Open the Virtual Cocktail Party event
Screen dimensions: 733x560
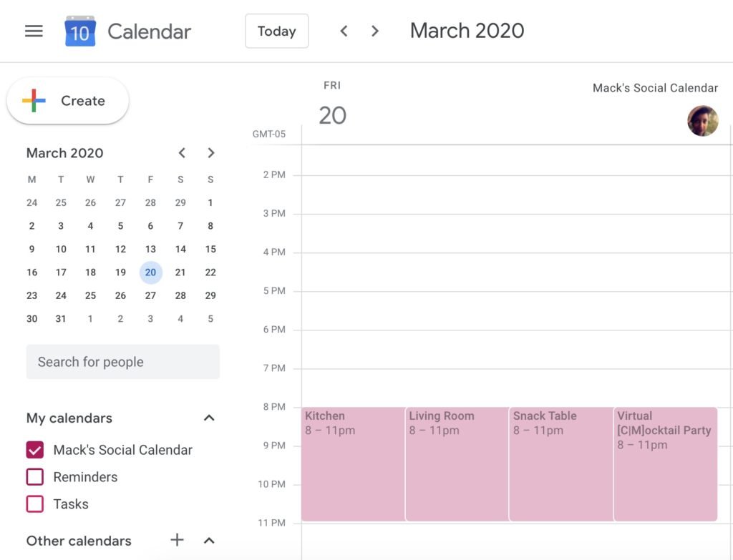665,463
